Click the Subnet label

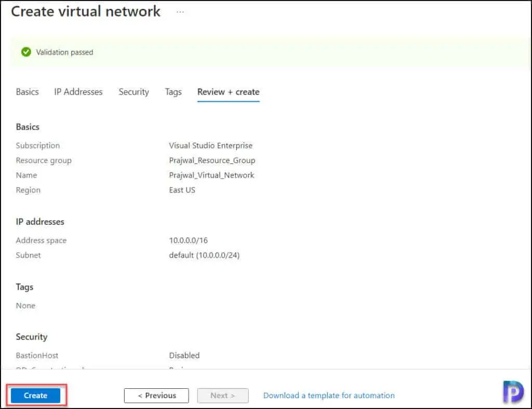[x=28, y=255]
